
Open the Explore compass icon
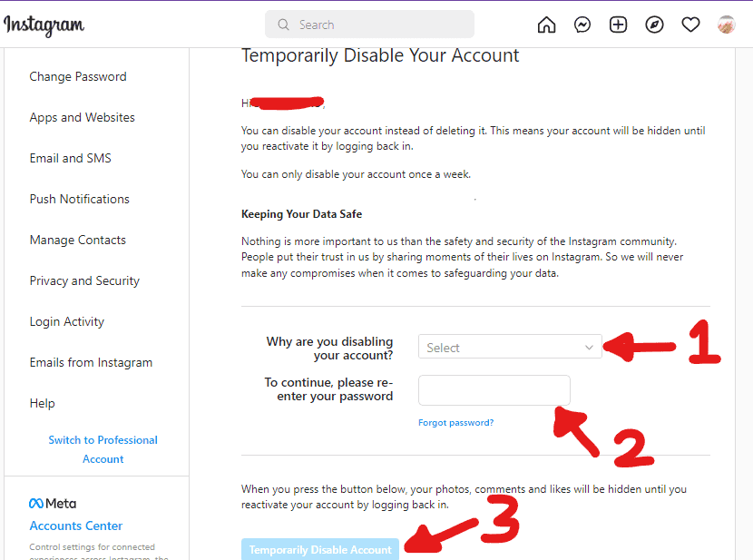(x=654, y=25)
